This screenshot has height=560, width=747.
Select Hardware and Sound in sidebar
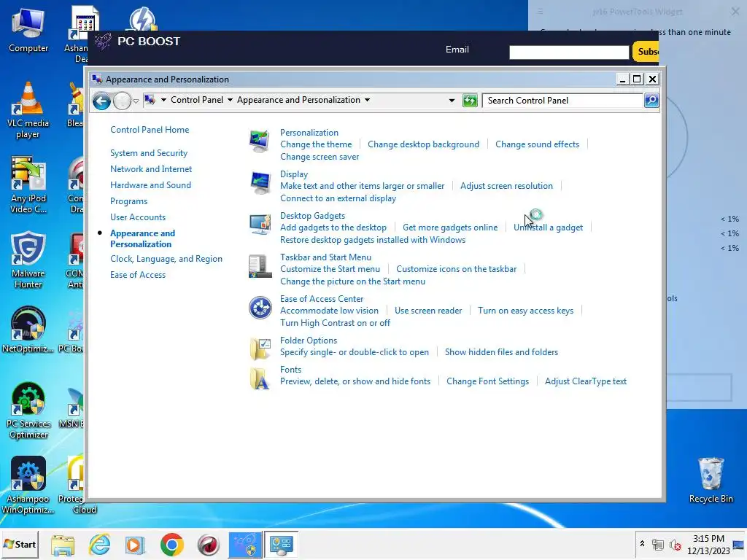click(x=150, y=184)
